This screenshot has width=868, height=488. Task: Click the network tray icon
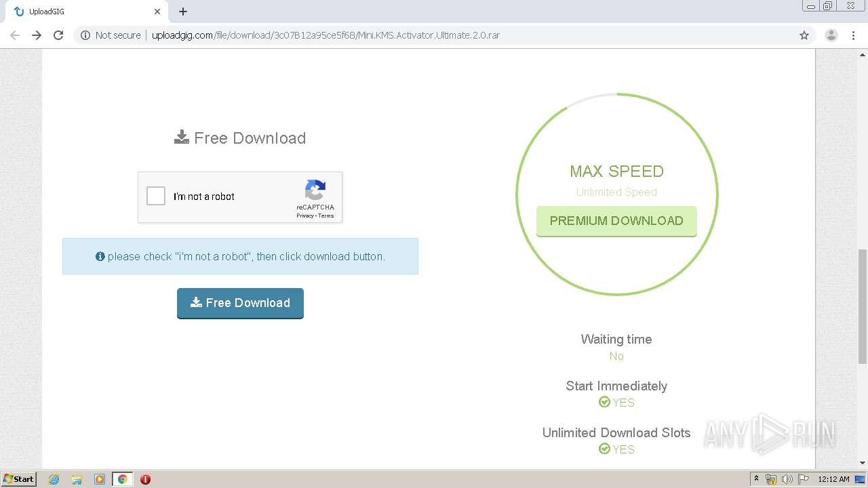[771, 479]
